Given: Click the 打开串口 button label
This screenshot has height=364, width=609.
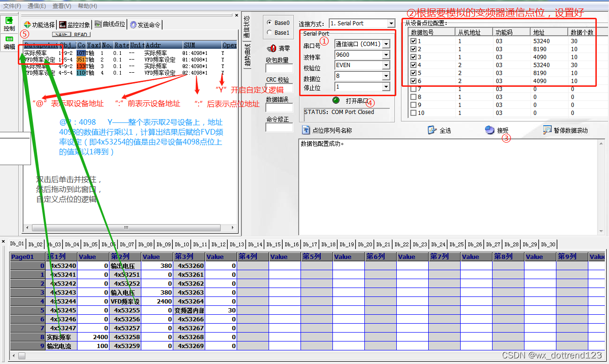Looking at the screenshot, I should [x=357, y=101].
